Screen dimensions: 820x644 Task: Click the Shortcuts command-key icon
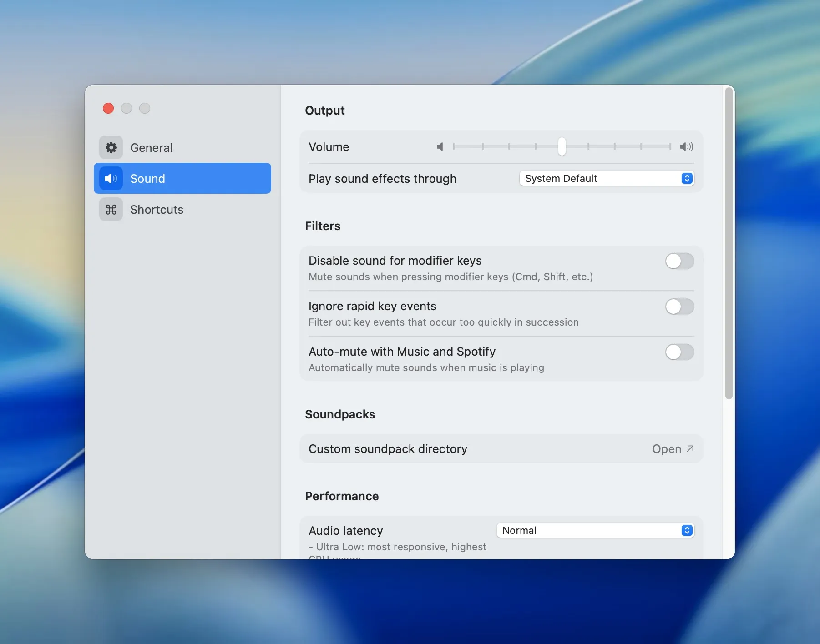point(111,209)
